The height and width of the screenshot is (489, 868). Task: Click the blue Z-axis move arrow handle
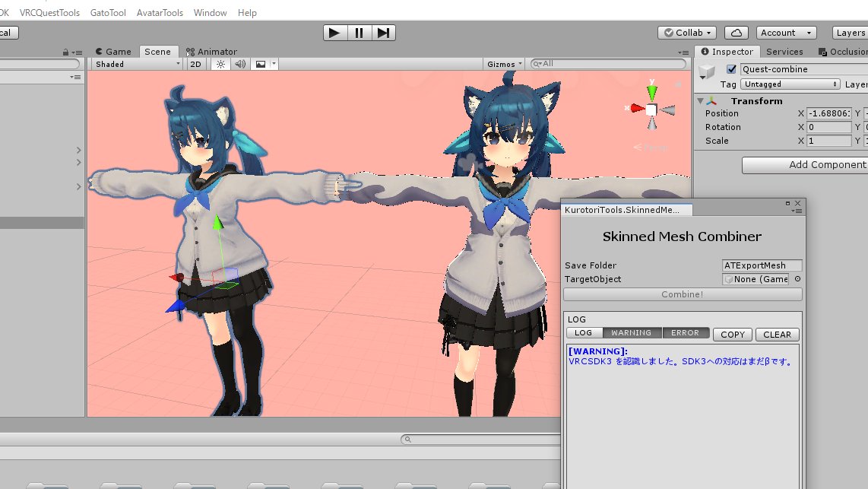175,306
